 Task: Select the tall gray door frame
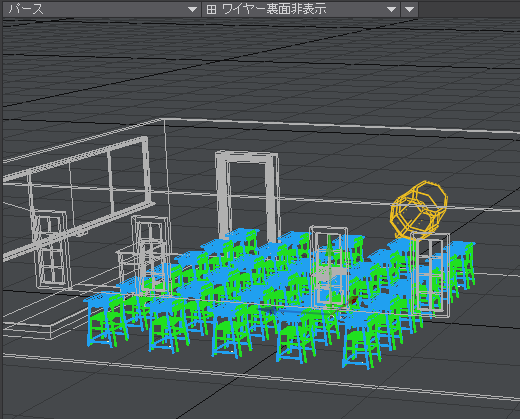(x=247, y=197)
